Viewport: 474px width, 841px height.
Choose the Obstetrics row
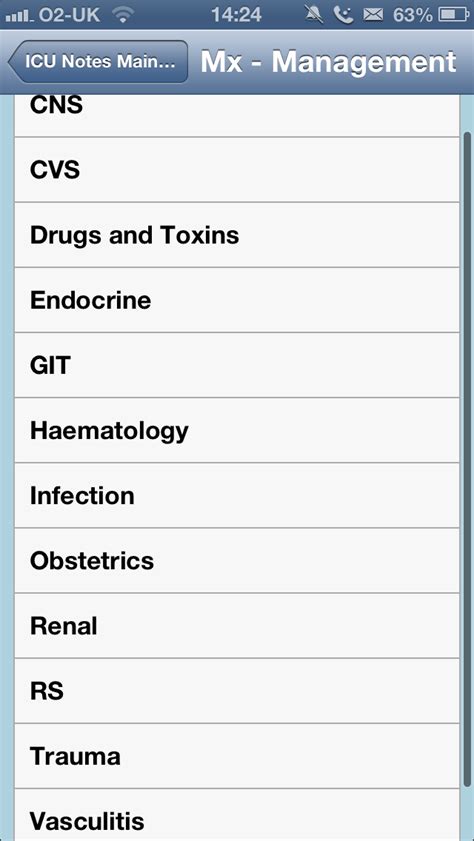coord(236,560)
